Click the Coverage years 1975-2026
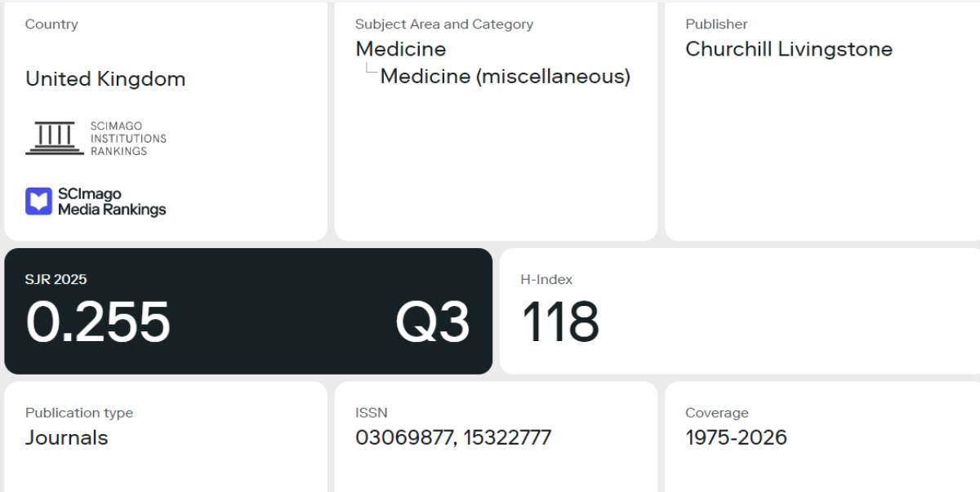This screenshot has height=492, width=980. 736,437
